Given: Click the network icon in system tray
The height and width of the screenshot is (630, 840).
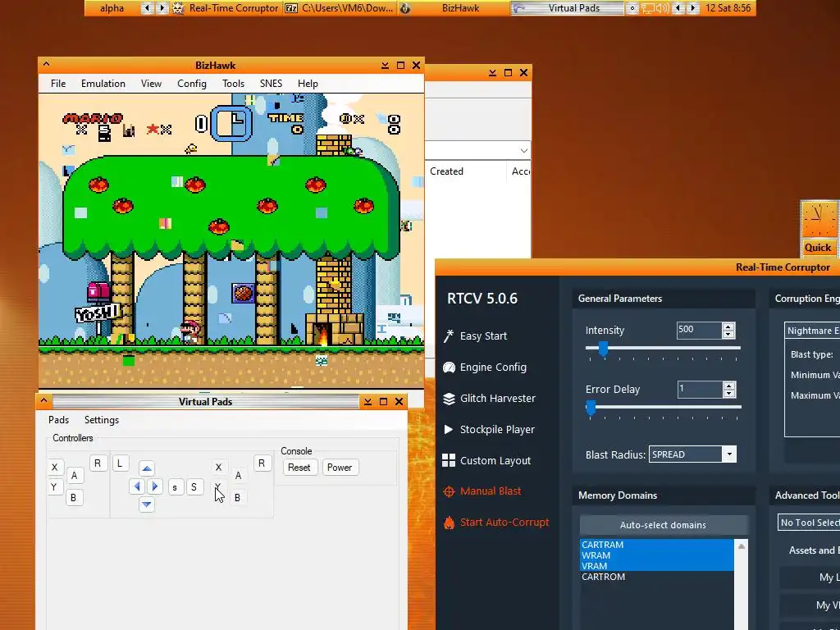Looking at the screenshot, I should click(x=648, y=8).
